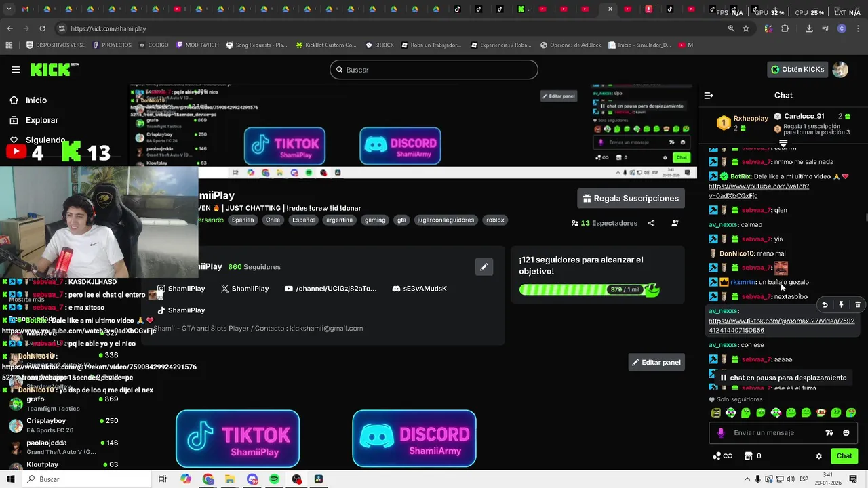This screenshot has height=488, width=868.
Task: Click the share stream icon
Action: [651, 223]
